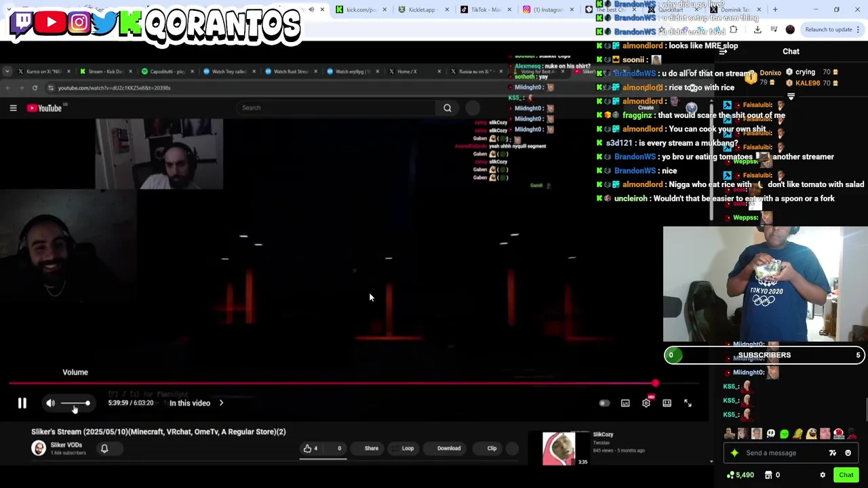
Task: Open the channel points 5,490 balance
Action: click(x=740, y=475)
